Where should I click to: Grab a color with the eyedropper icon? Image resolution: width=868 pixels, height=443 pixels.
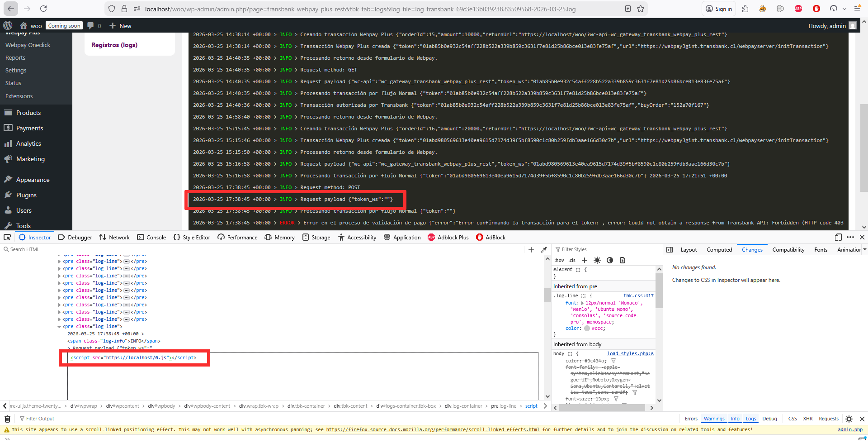[x=544, y=250]
